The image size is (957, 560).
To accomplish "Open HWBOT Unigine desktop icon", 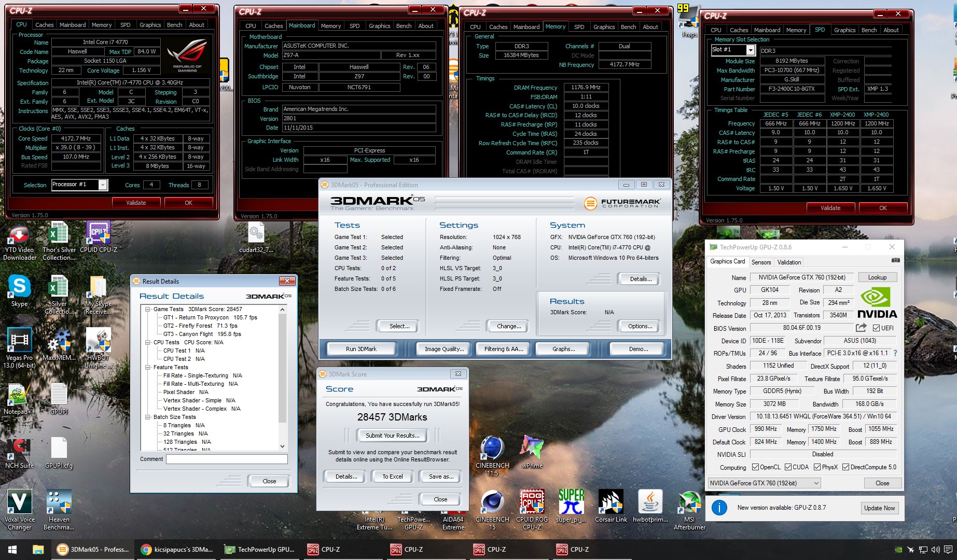I will 98,348.
